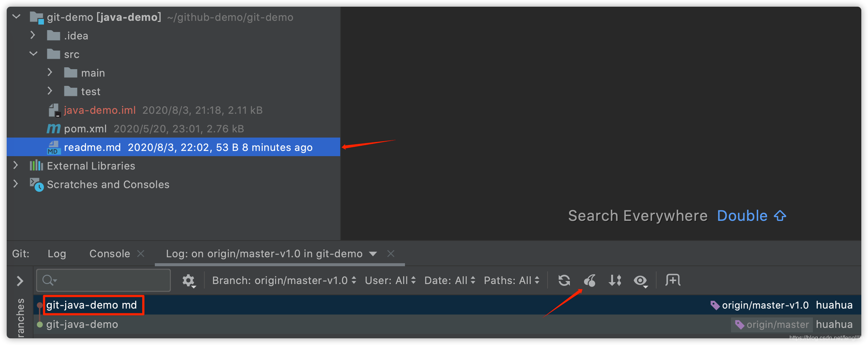Click the test folder icon

pyautogui.click(x=71, y=91)
